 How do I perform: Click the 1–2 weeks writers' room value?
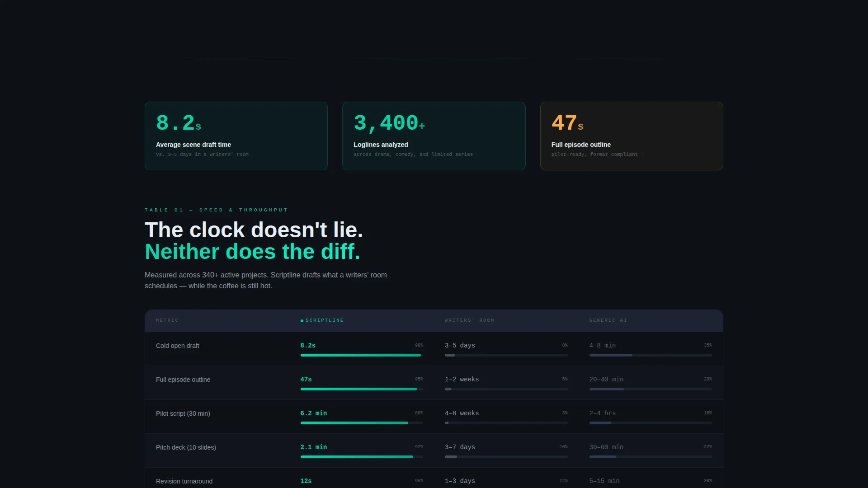click(462, 379)
